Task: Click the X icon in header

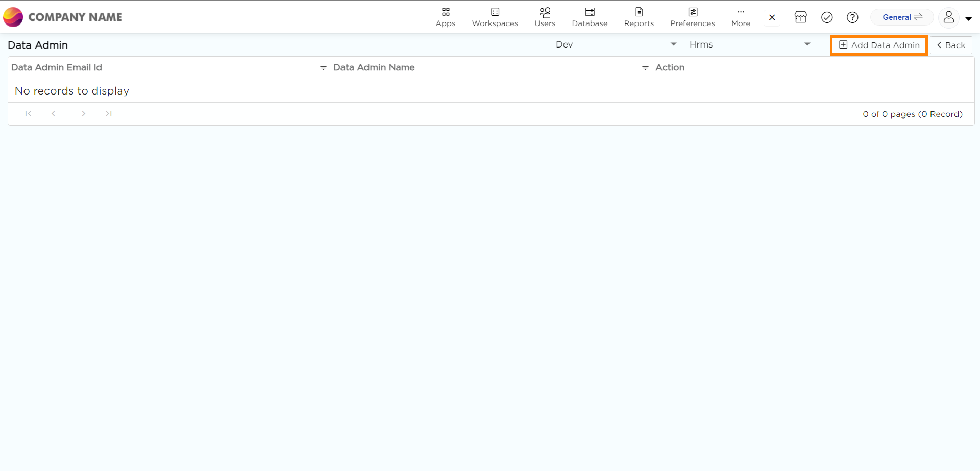Action: pos(772,17)
